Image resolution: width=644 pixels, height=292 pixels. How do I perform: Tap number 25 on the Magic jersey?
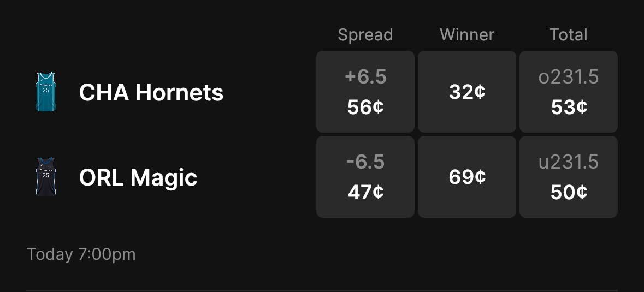[46, 176]
